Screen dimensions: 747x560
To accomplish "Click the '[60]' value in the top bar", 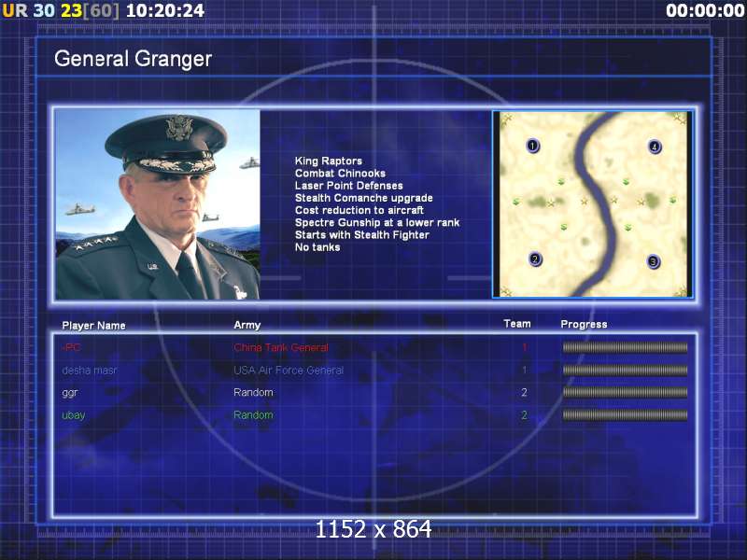I will [x=102, y=10].
